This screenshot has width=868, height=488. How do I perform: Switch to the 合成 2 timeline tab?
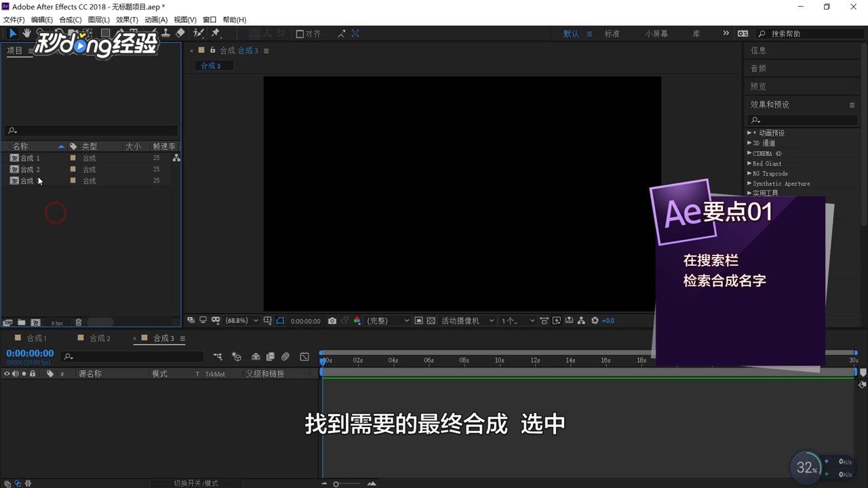coord(100,338)
